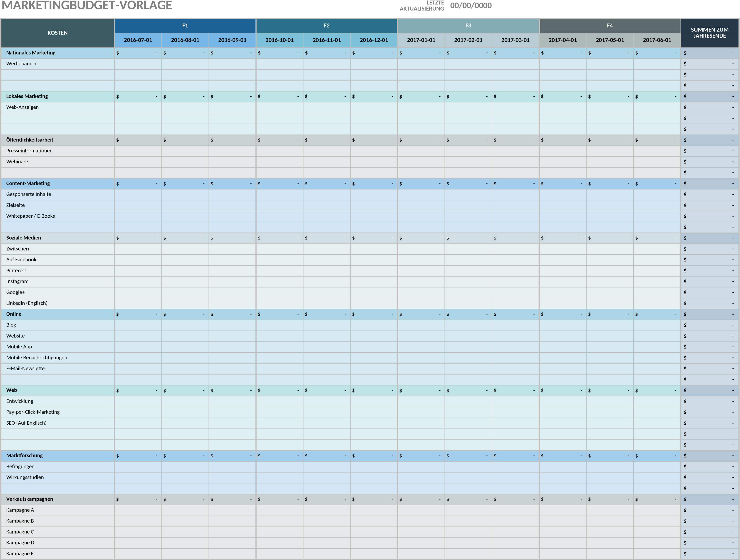Select the 2016-08-01 column header
740x560 pixels.
click(185, 40)
